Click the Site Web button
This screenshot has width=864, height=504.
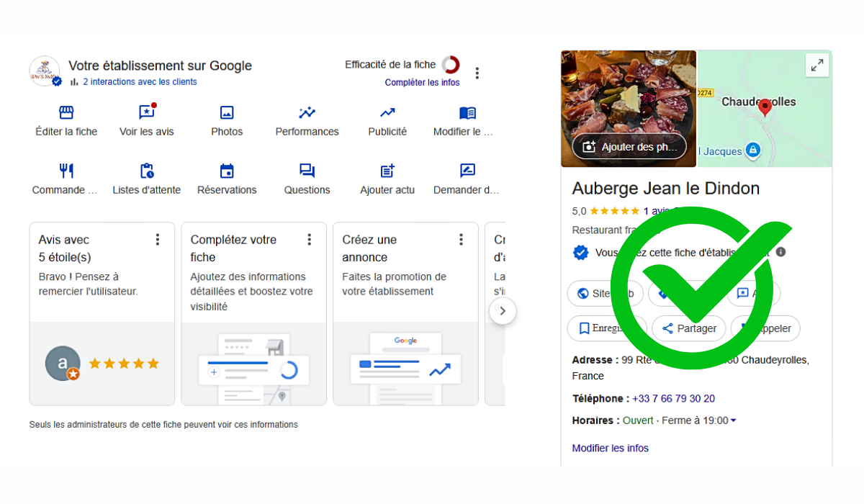605,294
